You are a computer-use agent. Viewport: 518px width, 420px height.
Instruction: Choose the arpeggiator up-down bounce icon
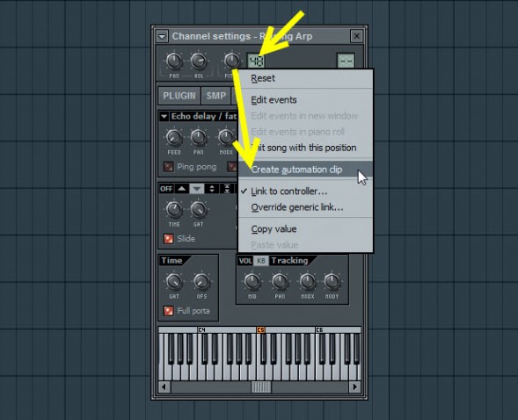tap(212, 189)
